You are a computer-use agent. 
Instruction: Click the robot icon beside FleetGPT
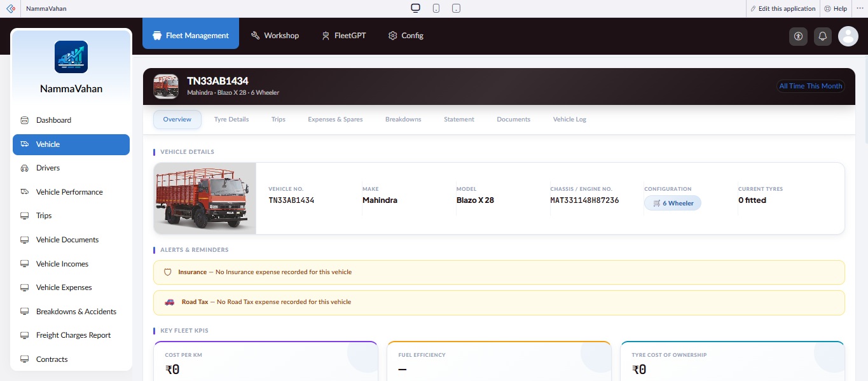(326, 36)
